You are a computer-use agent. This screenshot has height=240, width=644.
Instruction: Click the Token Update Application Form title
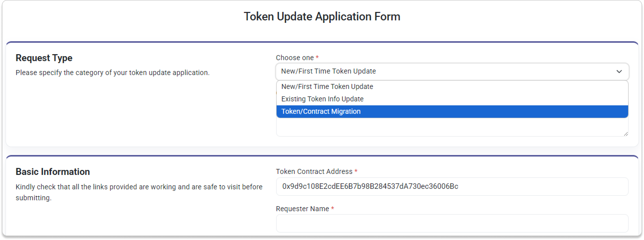[x=322, y=17]
